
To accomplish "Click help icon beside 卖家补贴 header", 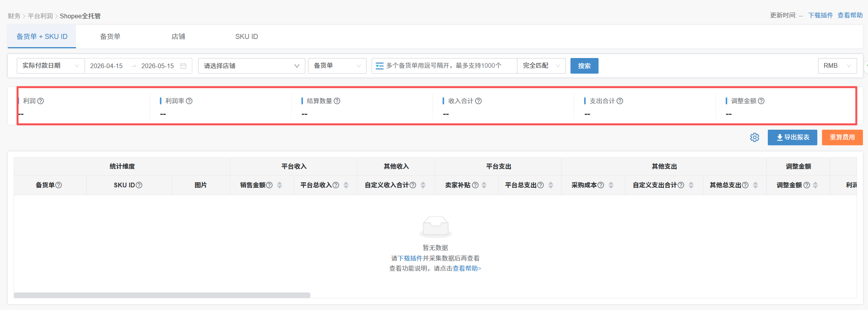I will pos(475,185).
